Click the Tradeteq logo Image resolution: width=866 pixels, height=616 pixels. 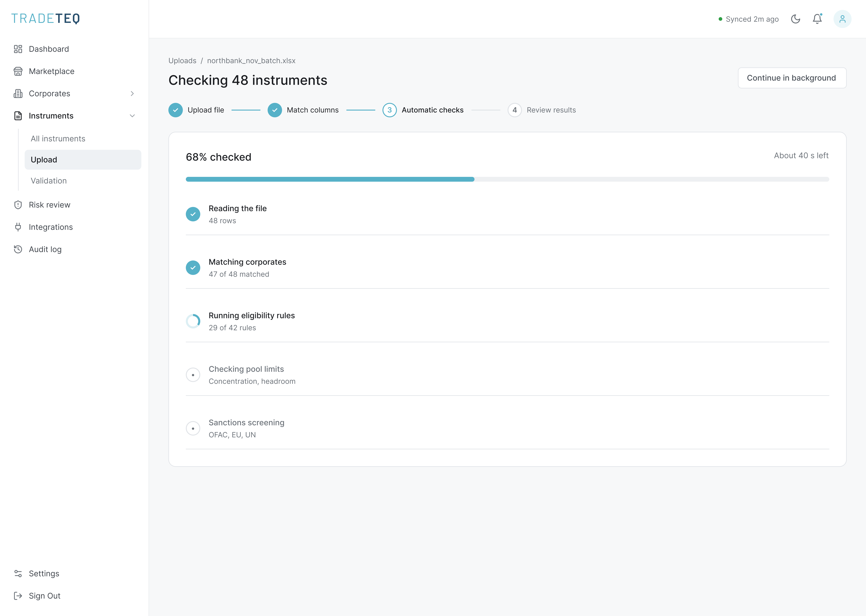(46, 19)
